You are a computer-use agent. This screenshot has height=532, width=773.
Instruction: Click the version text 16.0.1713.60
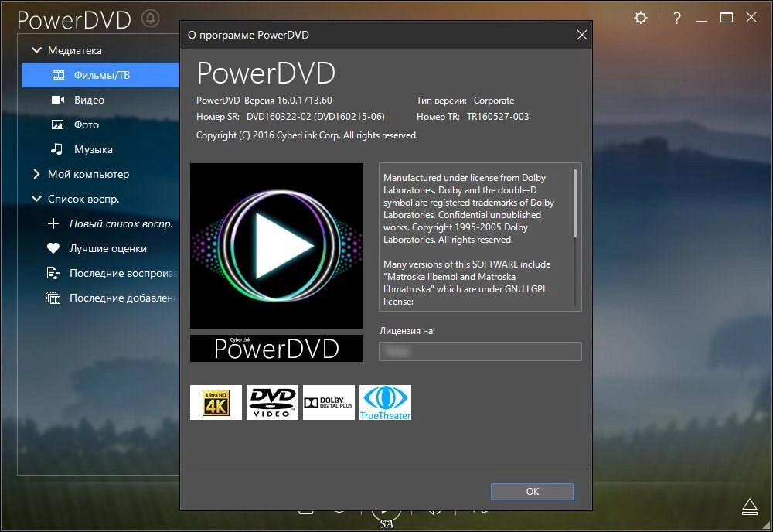click(x=304, y=100)
